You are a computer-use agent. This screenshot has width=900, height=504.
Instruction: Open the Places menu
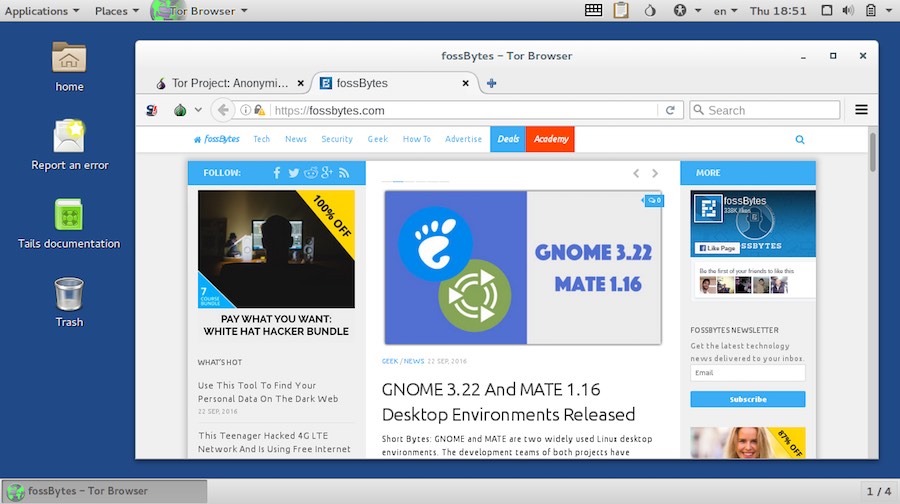pyautogui.click(x=117, y=11)
